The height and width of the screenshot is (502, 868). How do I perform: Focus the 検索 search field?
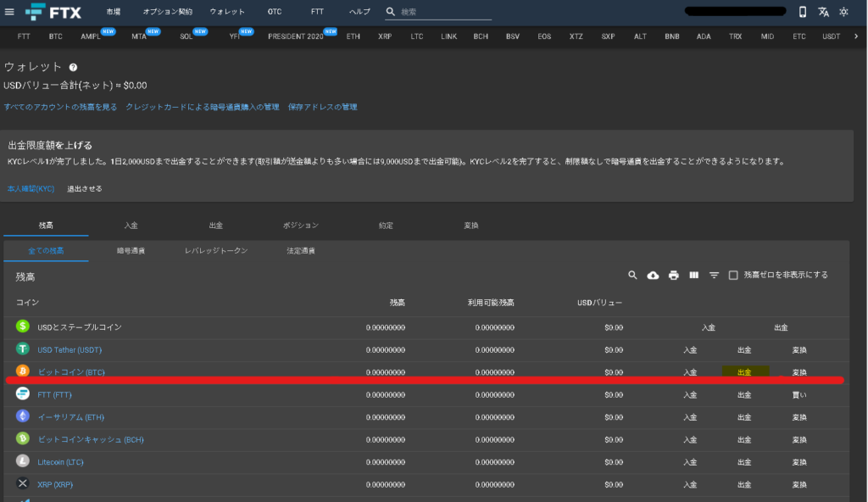[x=446, y=12]
